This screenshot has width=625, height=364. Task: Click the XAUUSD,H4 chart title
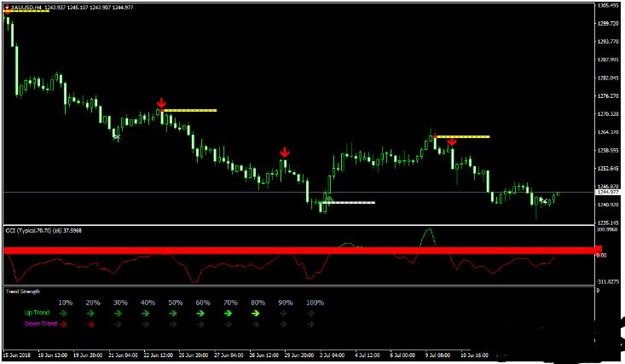[x=27, y=7]
